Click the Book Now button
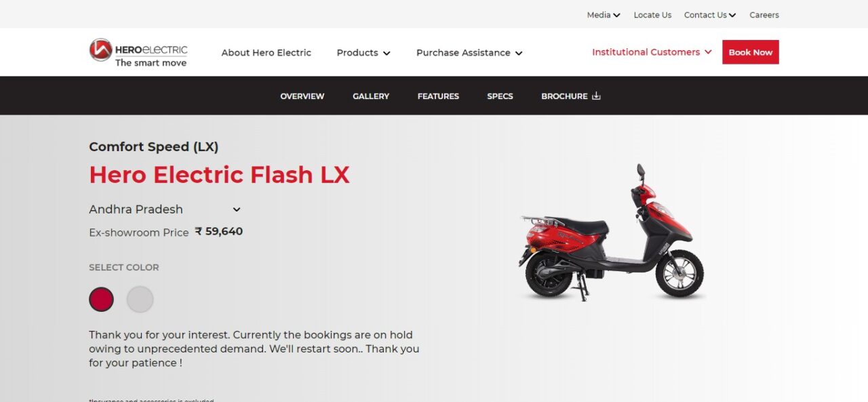 pos(751,52)
